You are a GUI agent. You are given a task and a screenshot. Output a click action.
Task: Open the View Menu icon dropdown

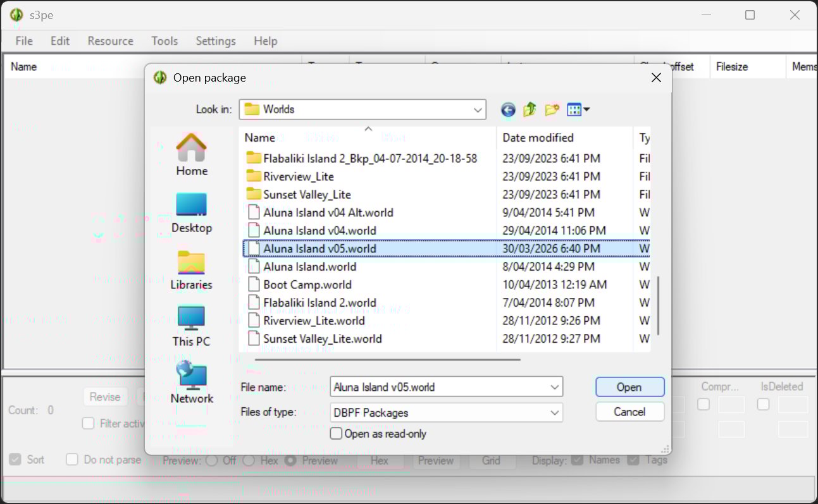(578, 110)
